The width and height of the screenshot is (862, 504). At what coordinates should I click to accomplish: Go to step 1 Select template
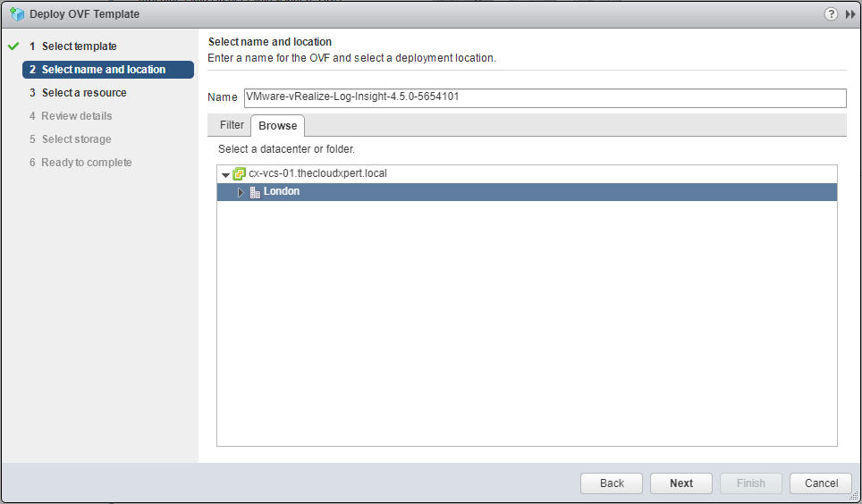click(x=79, y=46)
